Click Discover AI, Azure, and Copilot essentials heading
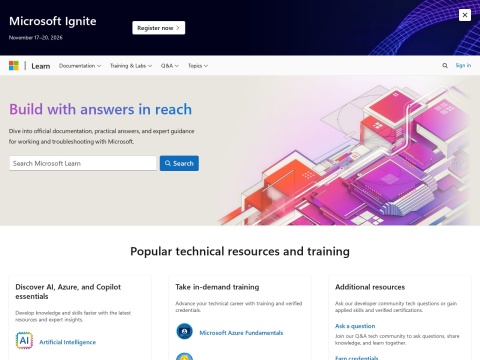Viewport: 480px width, 360px height. 68,292
